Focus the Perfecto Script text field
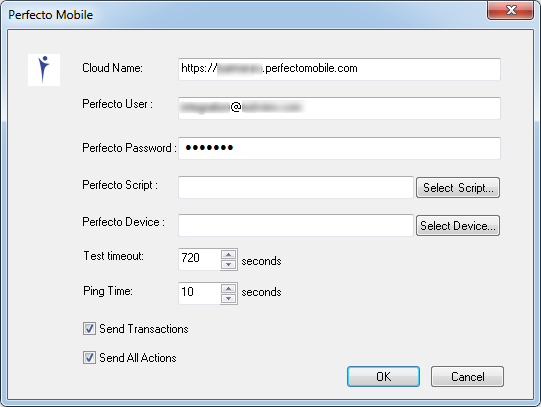Image resolution: width=541 pixels, height=407 pixels. 296,187
